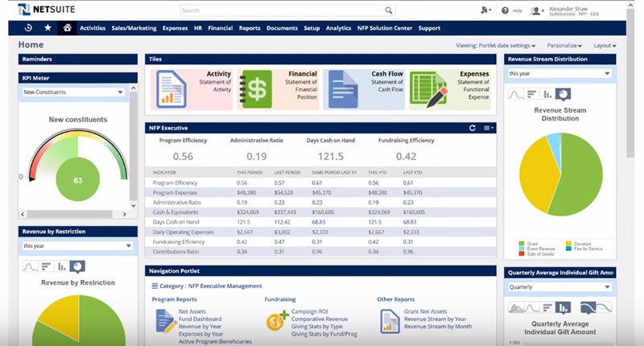Open the New Constituents KPI dropdown
Screen dimensions: 644x346
click(x=73, y=93)
